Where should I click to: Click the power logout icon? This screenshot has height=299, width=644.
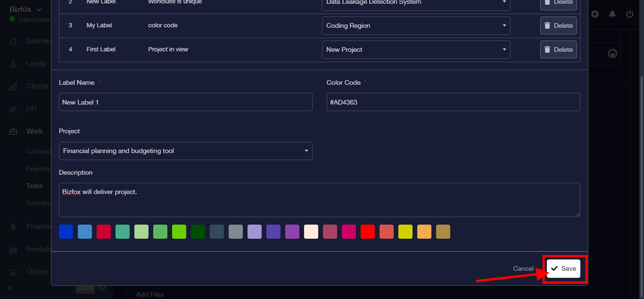point(630,14)
